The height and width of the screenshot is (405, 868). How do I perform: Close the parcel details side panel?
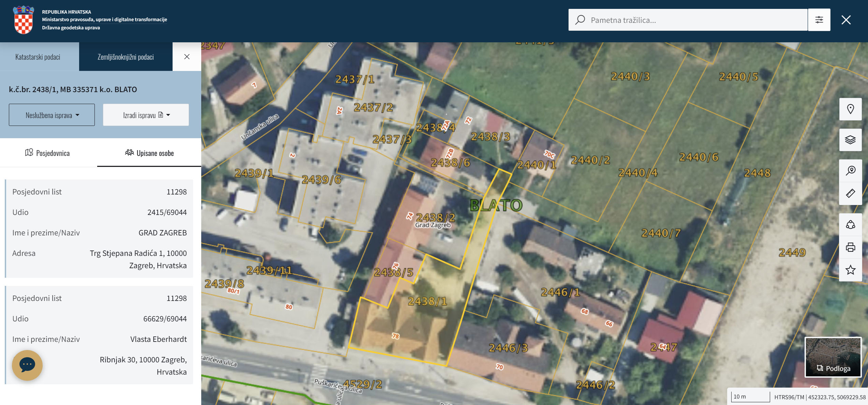(187, 57)
